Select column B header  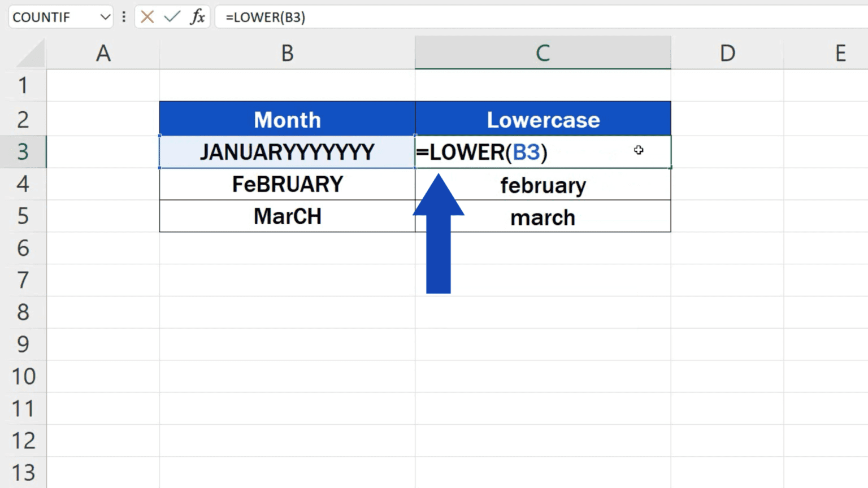pyautogui.click(x=287, y=53)
